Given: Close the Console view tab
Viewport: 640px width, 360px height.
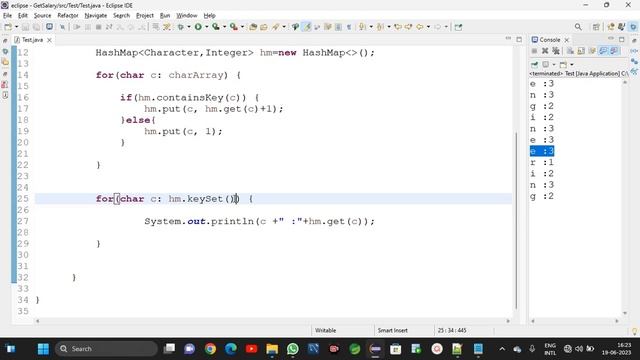Looking at the screenshot, I should pyautogui.click(x=567, y=40).
